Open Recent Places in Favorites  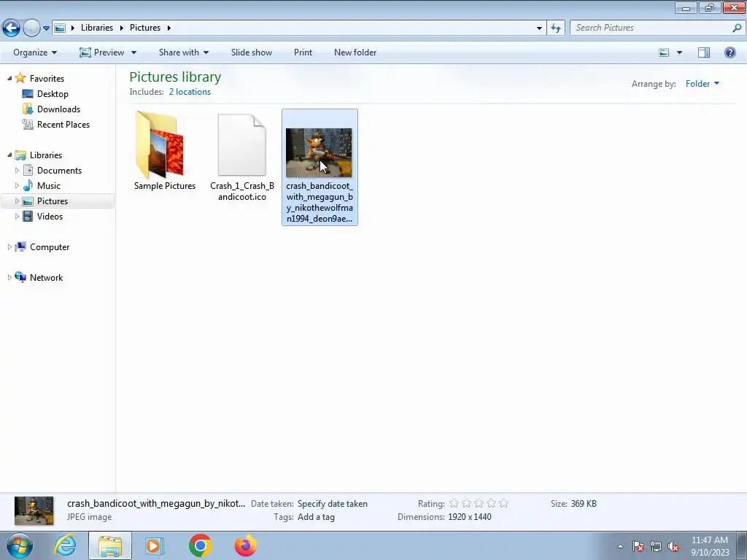[63, 124]
